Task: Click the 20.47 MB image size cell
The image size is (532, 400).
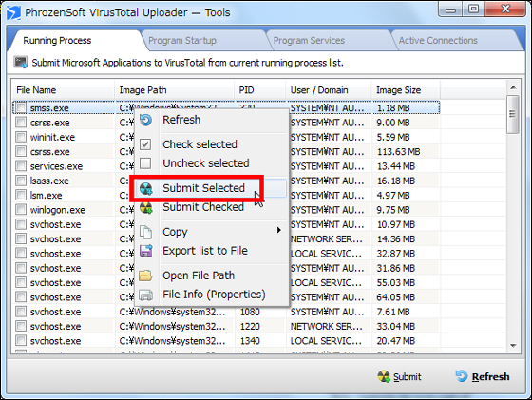Action: (x=395, y=341)
